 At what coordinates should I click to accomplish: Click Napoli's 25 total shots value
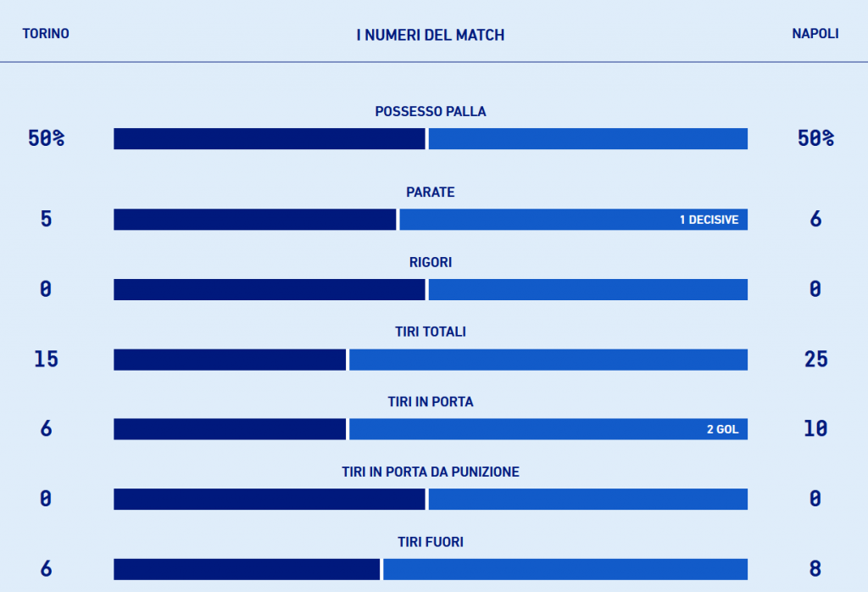click(x=815, y=360)
